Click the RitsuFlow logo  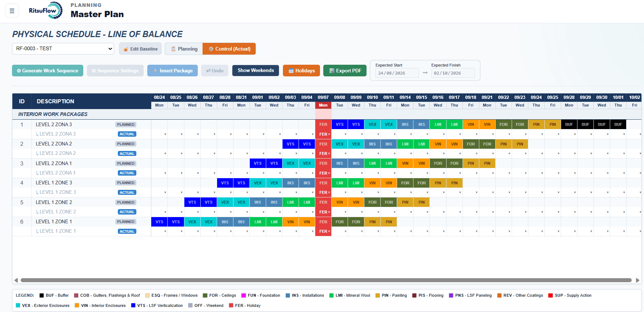pyautogui.click(x=46, y=10)
